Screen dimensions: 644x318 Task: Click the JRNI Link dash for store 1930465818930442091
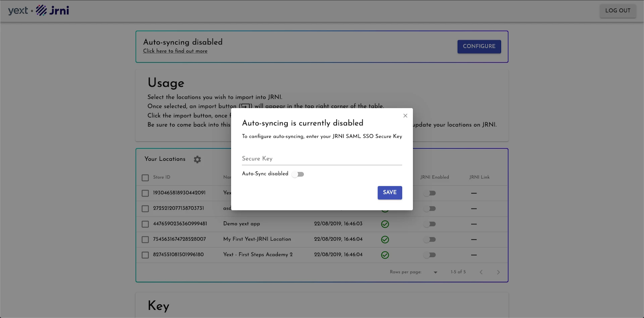point(474,193)
